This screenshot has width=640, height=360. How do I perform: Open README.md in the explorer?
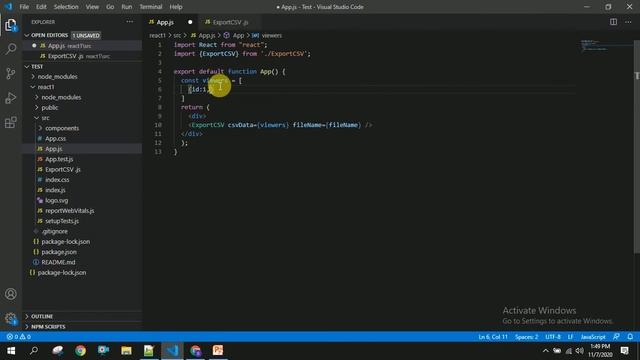[x=58, y=262]
